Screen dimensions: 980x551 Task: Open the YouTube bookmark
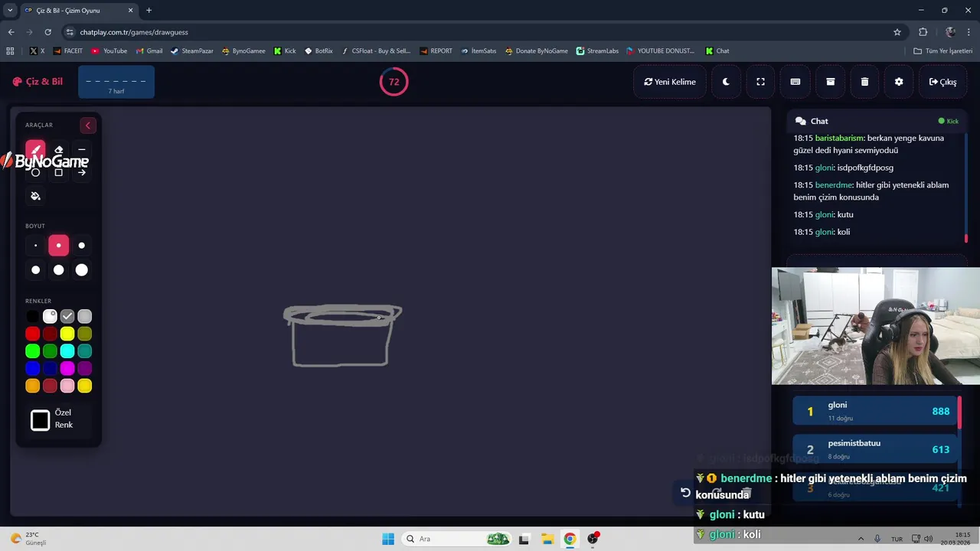point(109,51)
